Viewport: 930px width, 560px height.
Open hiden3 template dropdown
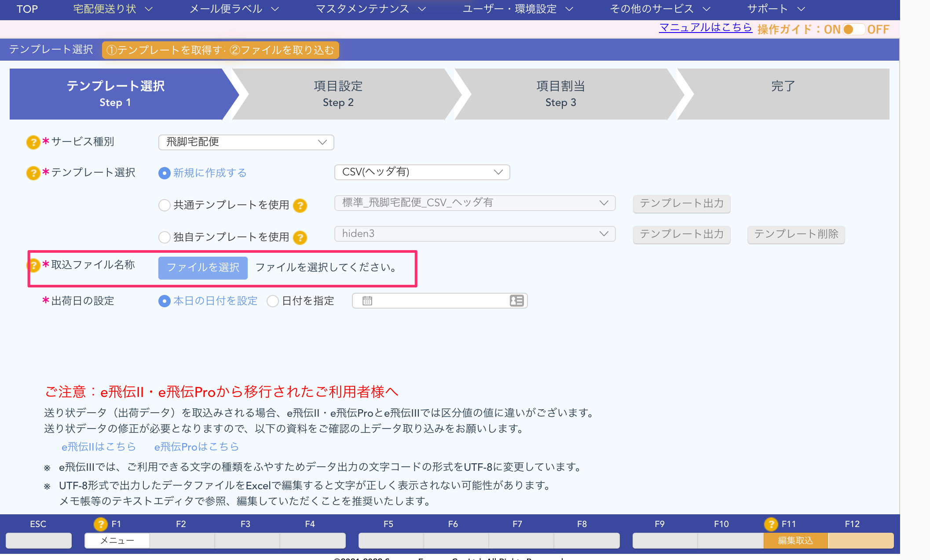point(475,234)
